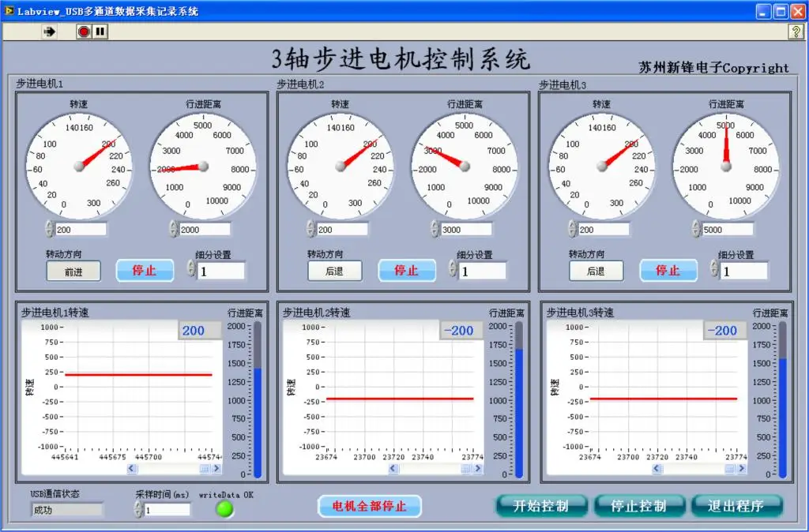Screen dimensions: 809x532
Task: Click motor 2 细分设置 stepper arrows
Action: pos(453,268)
